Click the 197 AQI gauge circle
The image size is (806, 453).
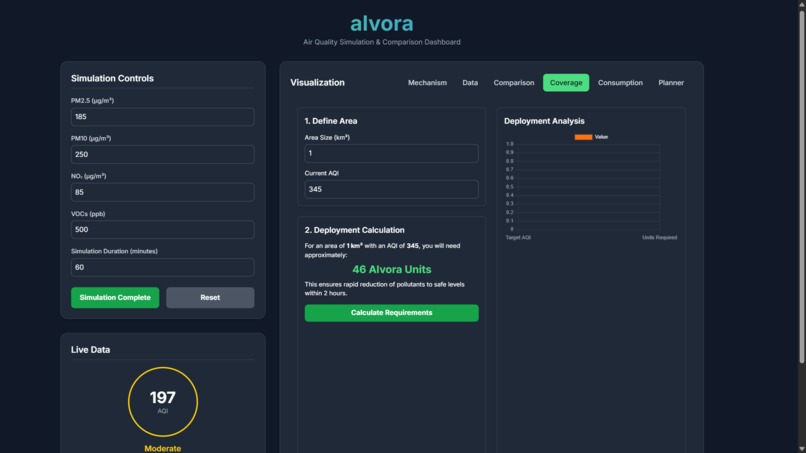(x=162, y=402)
